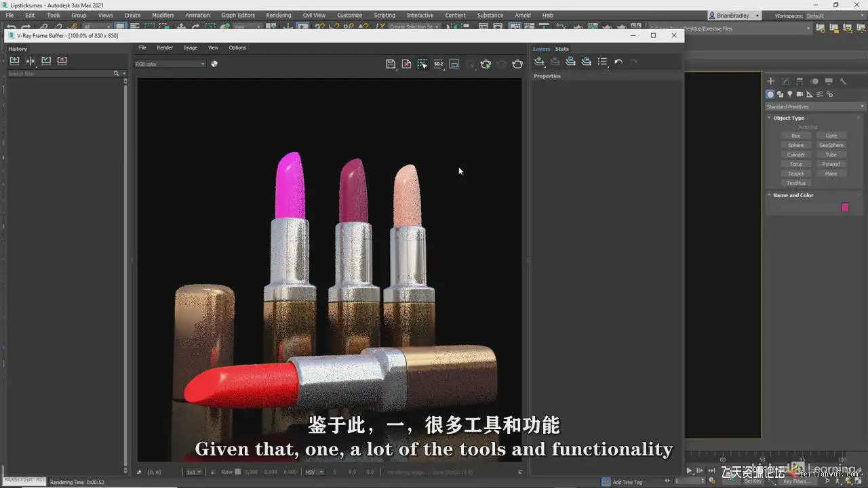868x488 pixels.
Task: Delete the selected history image
Action: tap(62, 60)
